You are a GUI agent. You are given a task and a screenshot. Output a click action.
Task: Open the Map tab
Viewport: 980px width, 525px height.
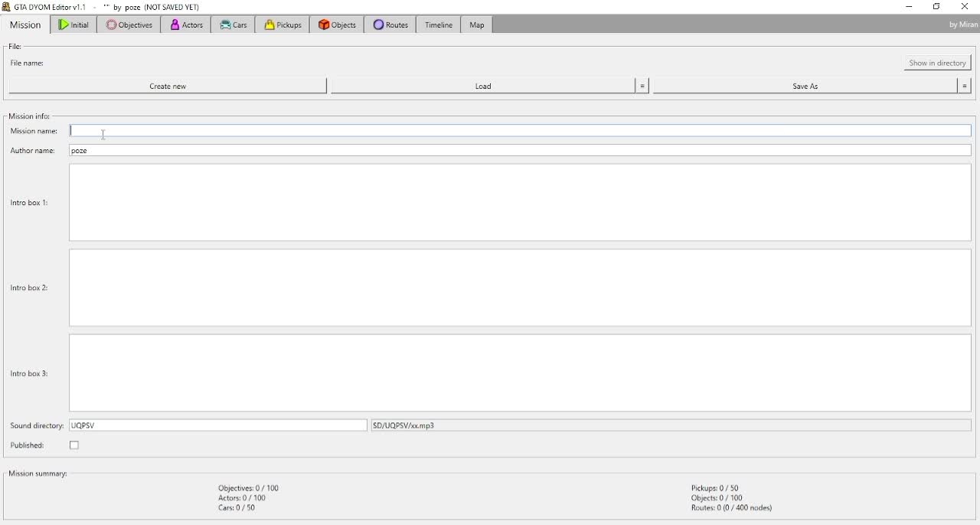pyautogui.click(x=475, y=24)
